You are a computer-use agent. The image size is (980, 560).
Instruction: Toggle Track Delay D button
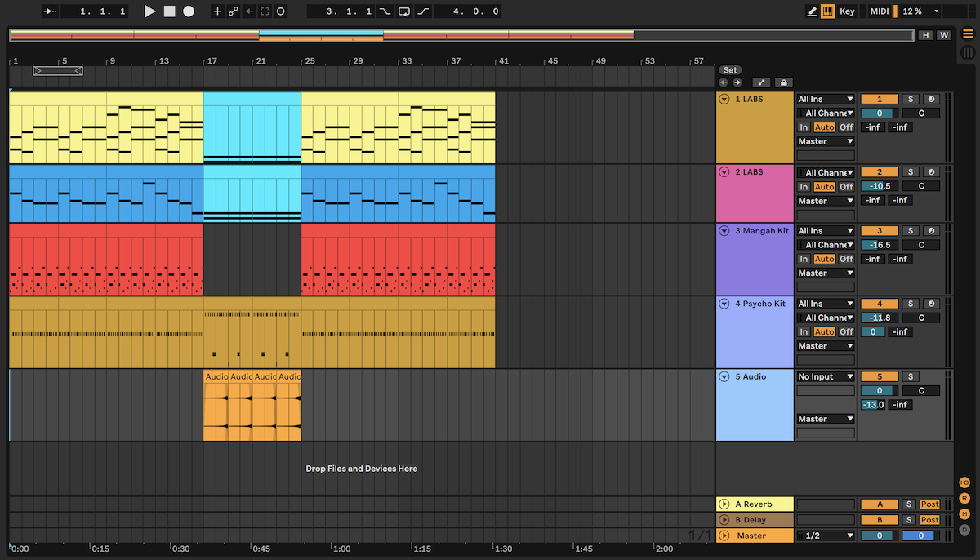(x=964, y=529)
